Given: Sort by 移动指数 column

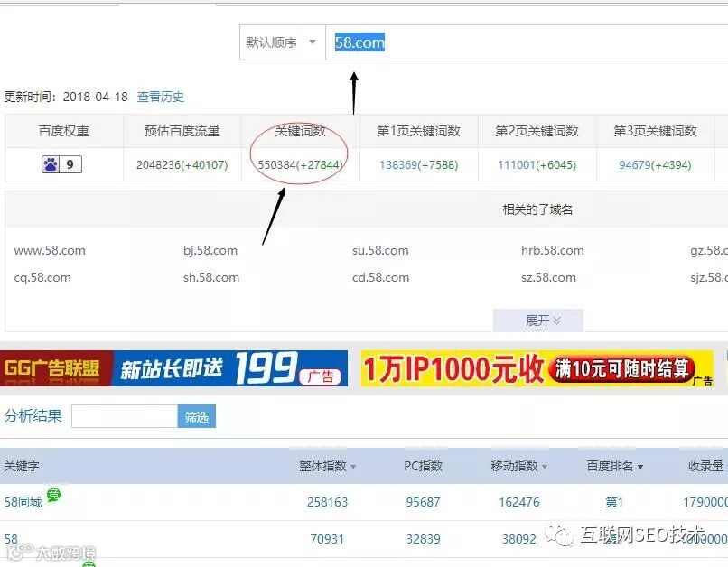Looking at the screenshot, I should (x=518, y=466).
